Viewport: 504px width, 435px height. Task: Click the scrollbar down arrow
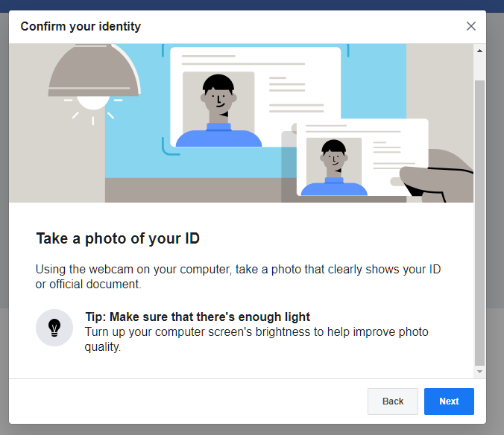479,372
